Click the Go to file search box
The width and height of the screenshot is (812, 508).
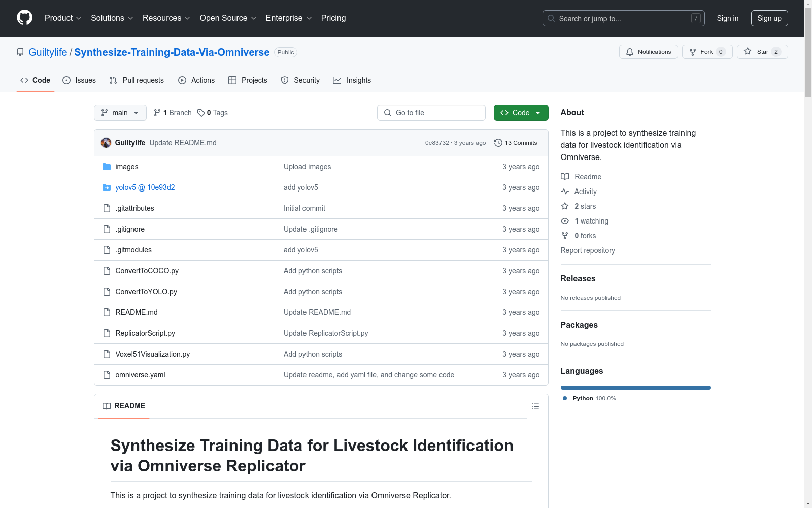coord(431,113)
